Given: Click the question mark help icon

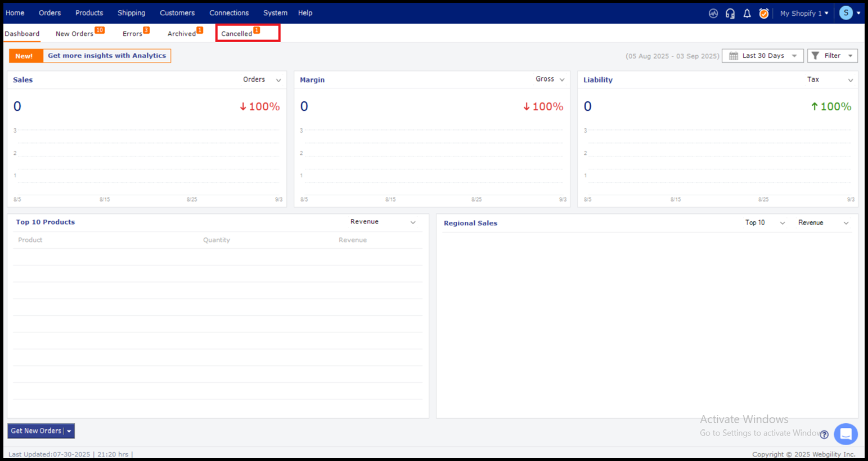Looking at the screenshot, I should click(x=824, y=435).
